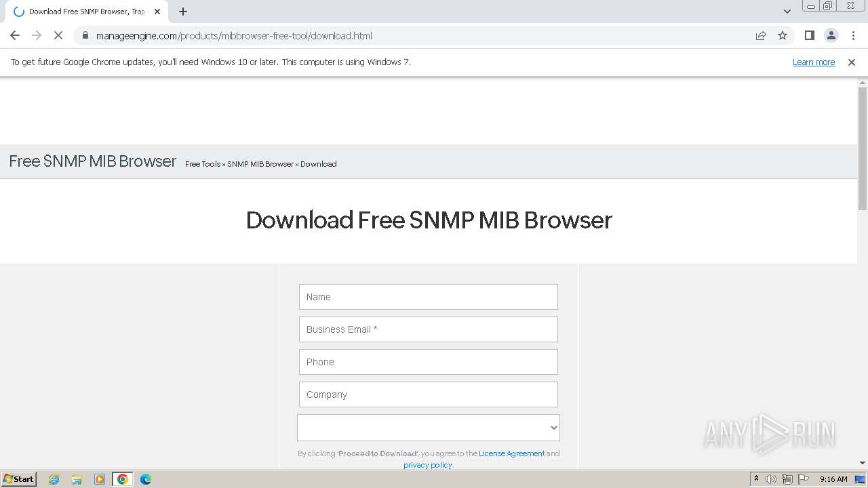Open the Windows Start menu
The width and height of the screenshot is (868, 488).
(x=18, y=479)
